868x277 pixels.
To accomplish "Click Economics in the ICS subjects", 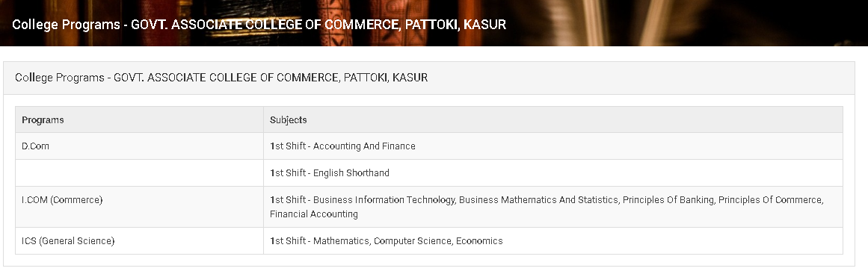I will [479, 241].
